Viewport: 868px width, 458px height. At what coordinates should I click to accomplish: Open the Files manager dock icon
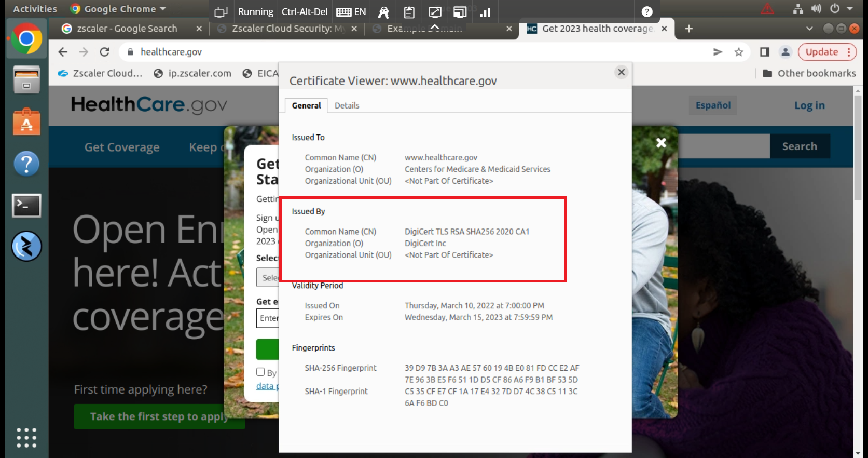click(x=26, y=80)
